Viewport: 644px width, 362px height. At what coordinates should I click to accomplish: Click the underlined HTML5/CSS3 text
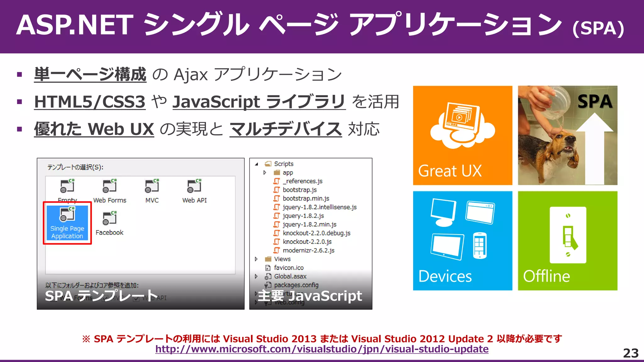(x=90, y=102)
